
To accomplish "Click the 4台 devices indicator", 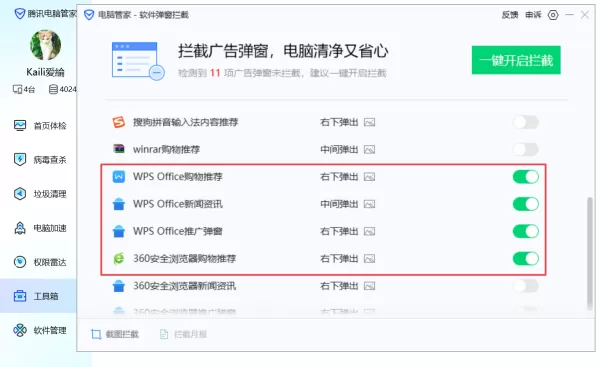I will point(24,90).
